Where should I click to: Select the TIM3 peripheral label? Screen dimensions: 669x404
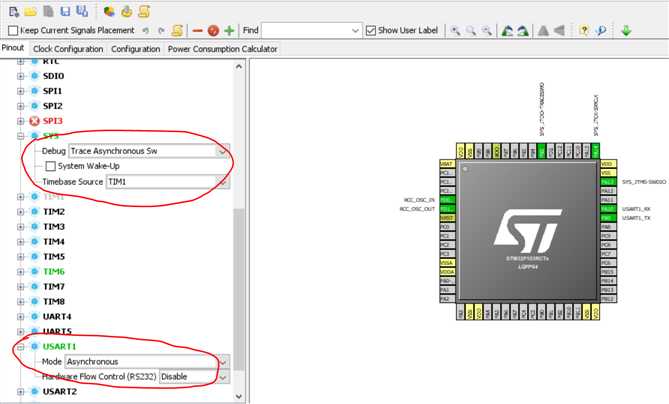[54, 227]
